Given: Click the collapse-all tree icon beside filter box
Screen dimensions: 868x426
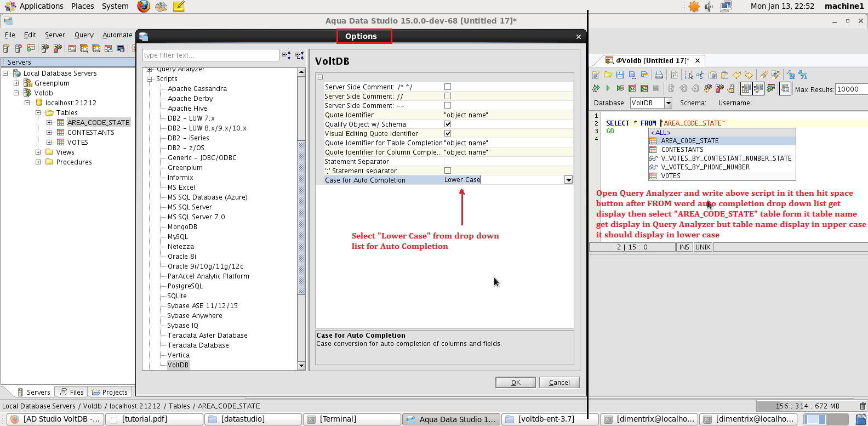Looking at the screenshot, I should tap(299, 55).
